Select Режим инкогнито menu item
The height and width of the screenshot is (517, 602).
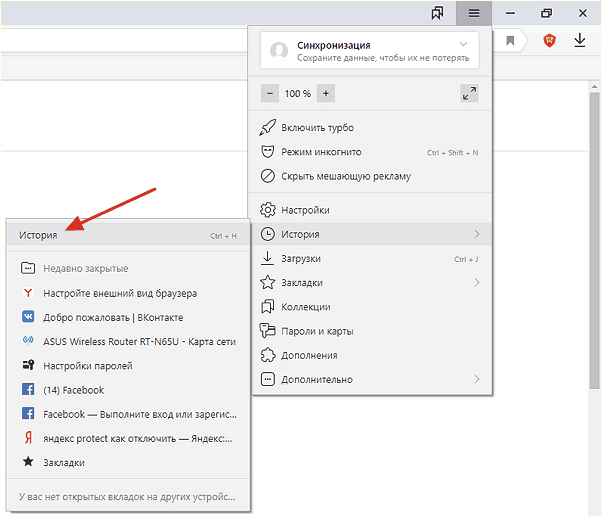(x=370, y=152)
